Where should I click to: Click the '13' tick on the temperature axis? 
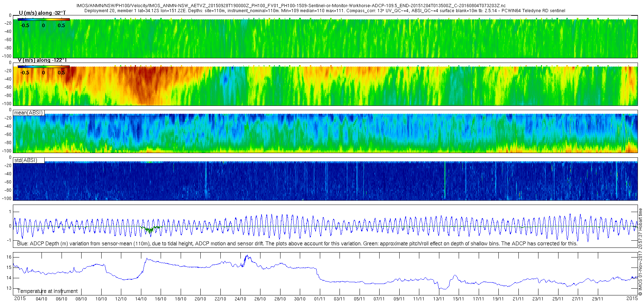[x=9, y=288]
